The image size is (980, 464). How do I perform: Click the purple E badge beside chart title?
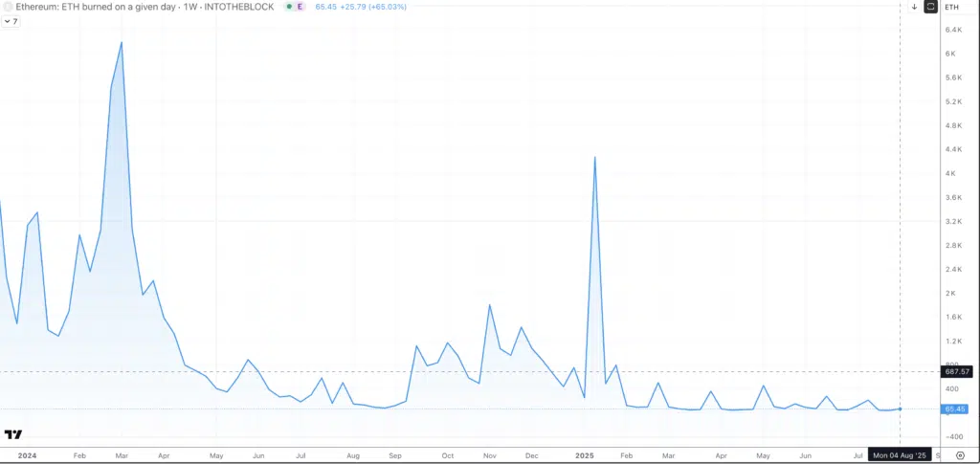pos(301,7)
